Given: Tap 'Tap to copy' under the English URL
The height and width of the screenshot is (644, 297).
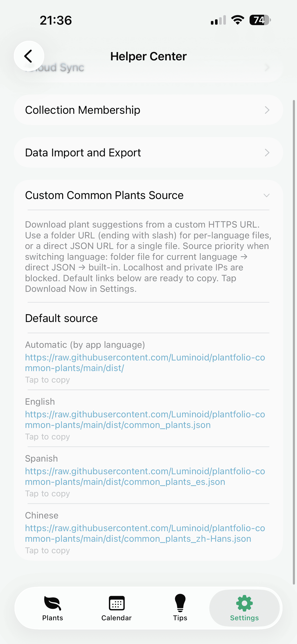Looking at the screenshot, I should (47, 436).
